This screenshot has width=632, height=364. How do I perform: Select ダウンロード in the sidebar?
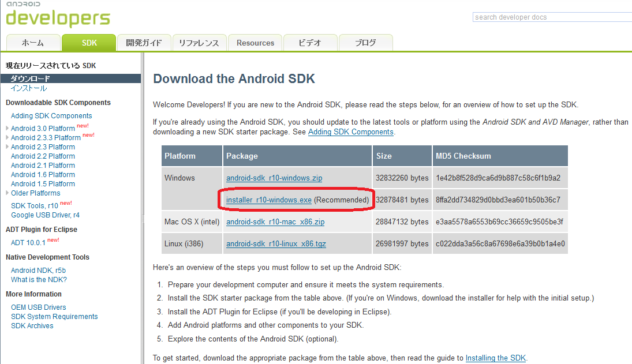pos(71,78)
